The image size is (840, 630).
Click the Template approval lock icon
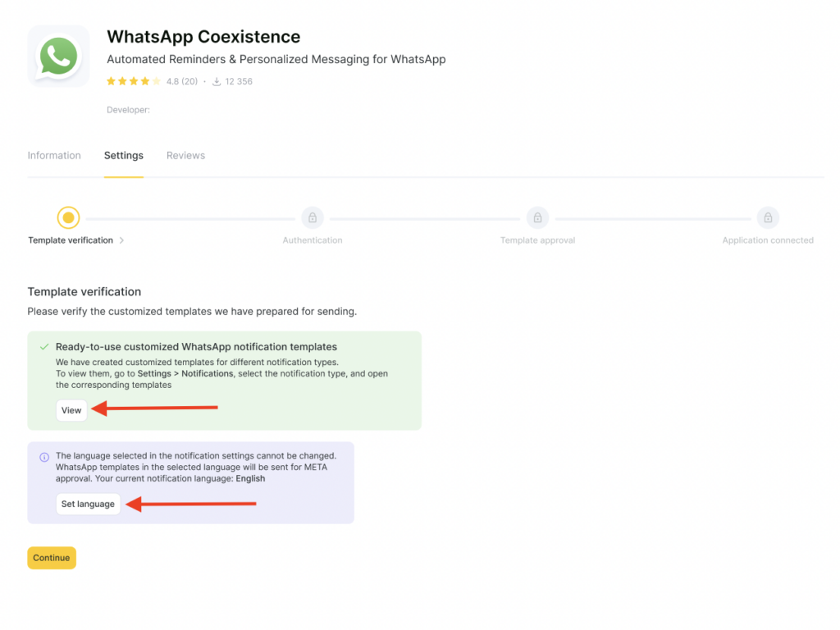click(x=537, y=218)
